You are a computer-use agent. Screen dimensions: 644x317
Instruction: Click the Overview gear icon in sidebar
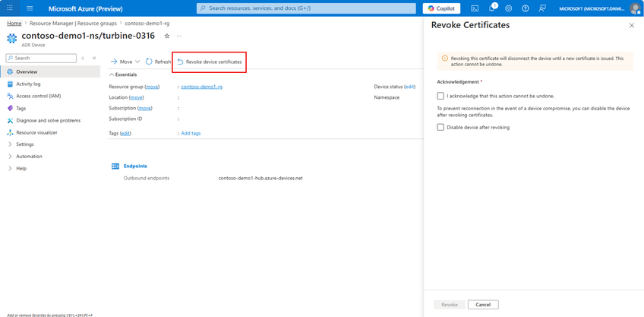(11, 72)
